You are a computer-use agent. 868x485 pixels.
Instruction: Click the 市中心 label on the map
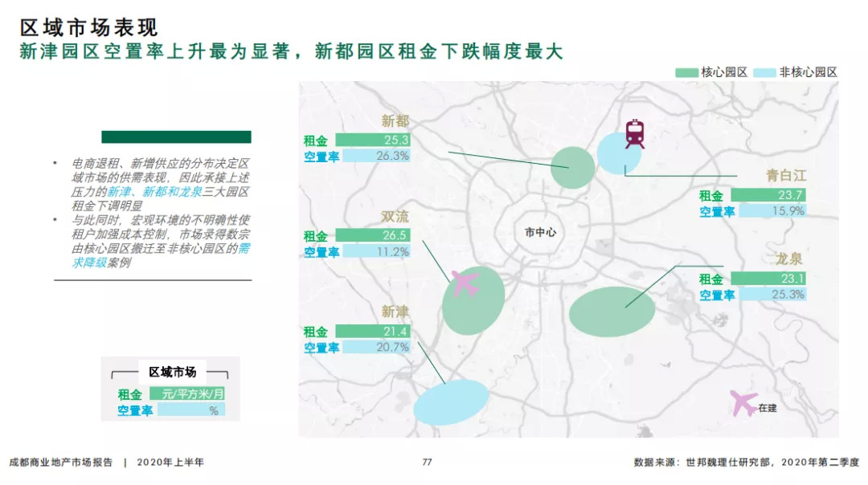tap(540, 232)
